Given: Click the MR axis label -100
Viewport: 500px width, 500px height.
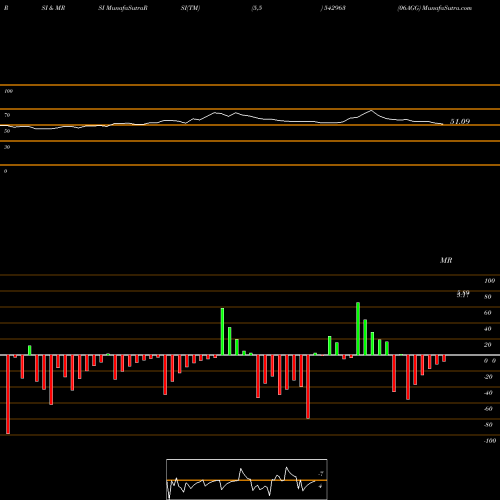Looking at the screenshot, I should click(490, 441).
